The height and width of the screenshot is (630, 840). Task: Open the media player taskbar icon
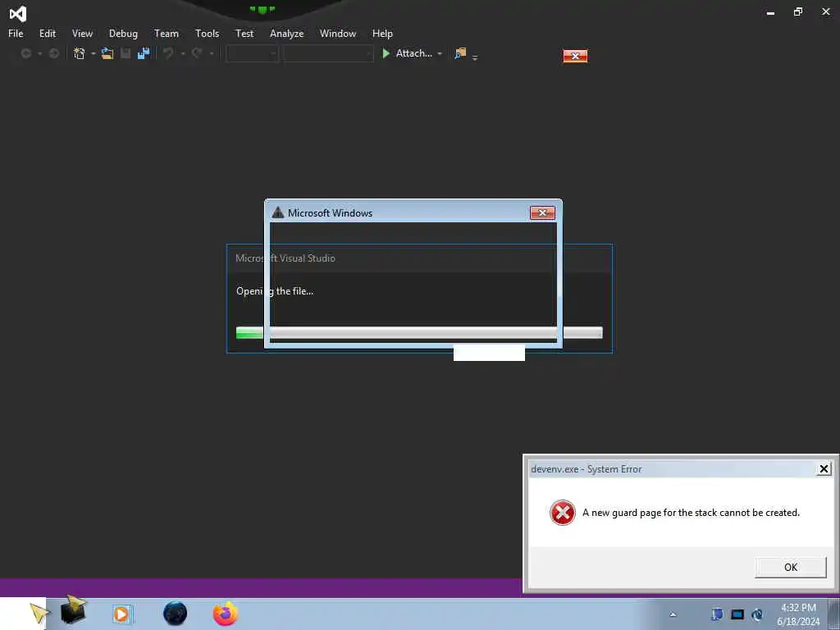(121, 614)
